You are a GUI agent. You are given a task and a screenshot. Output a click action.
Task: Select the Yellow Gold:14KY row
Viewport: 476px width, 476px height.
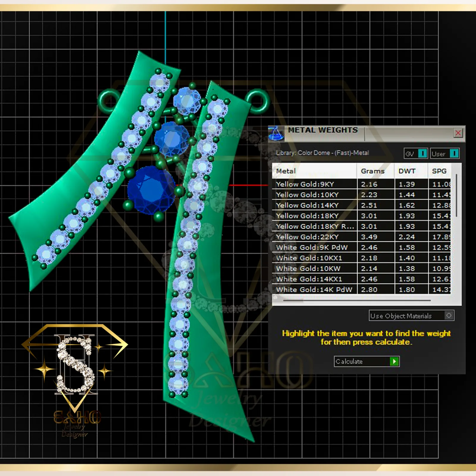(361, 205)
